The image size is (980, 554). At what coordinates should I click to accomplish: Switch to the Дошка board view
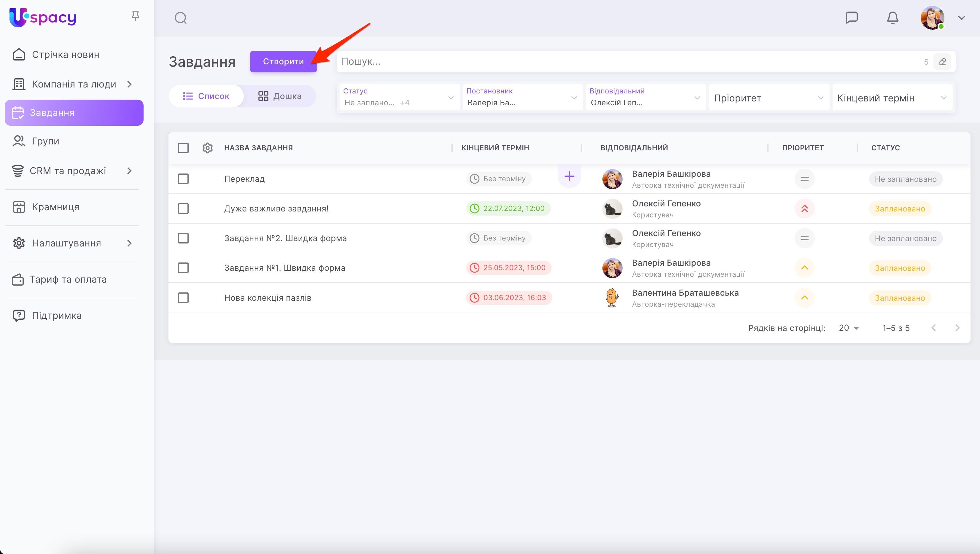(280, 96)
